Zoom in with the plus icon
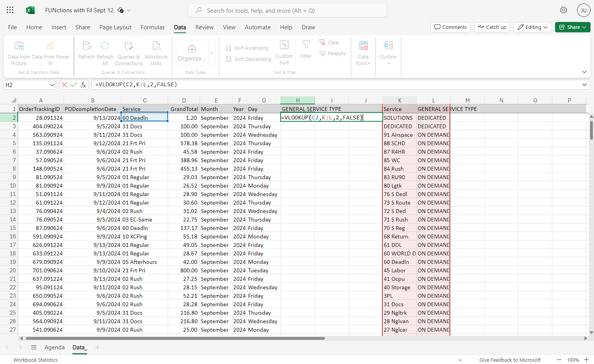 tap(586, 360)
